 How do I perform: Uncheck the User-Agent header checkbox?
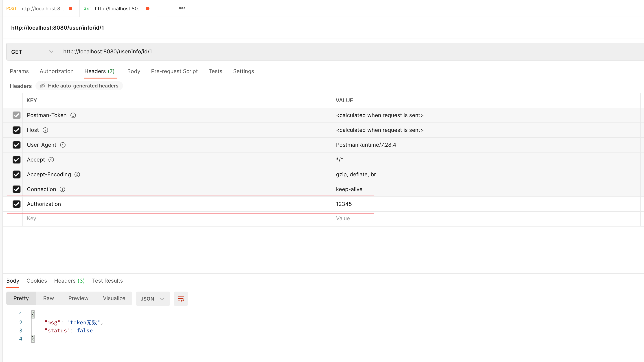(17, 145)
